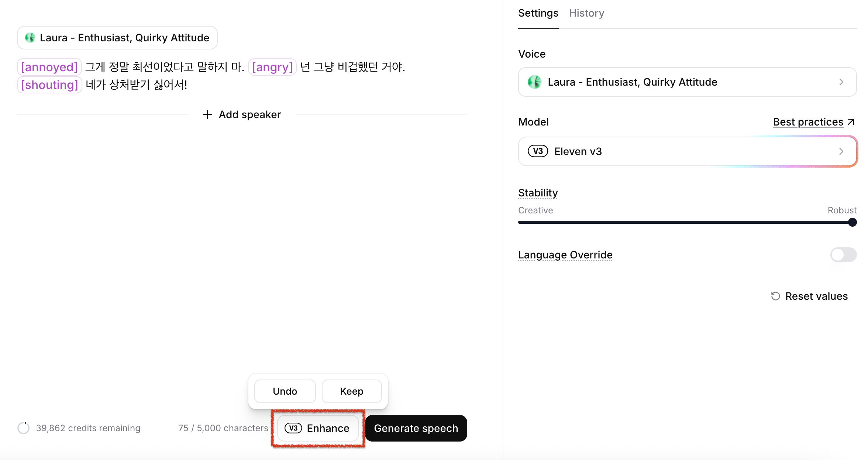
Task: Click the Keep button
Action: (352, 391)
